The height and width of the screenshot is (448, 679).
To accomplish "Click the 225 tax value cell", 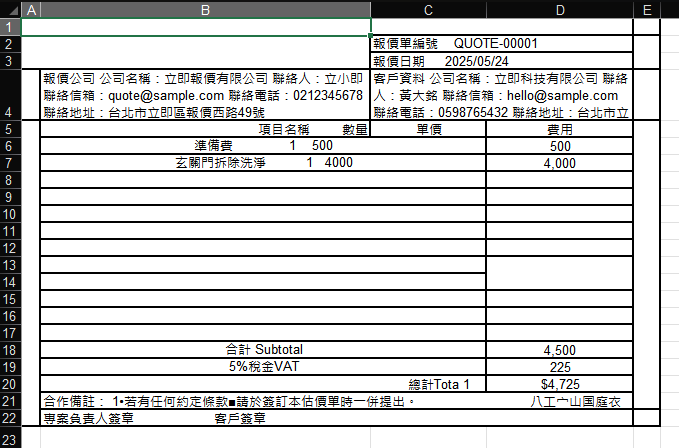I will click(559, 367).
